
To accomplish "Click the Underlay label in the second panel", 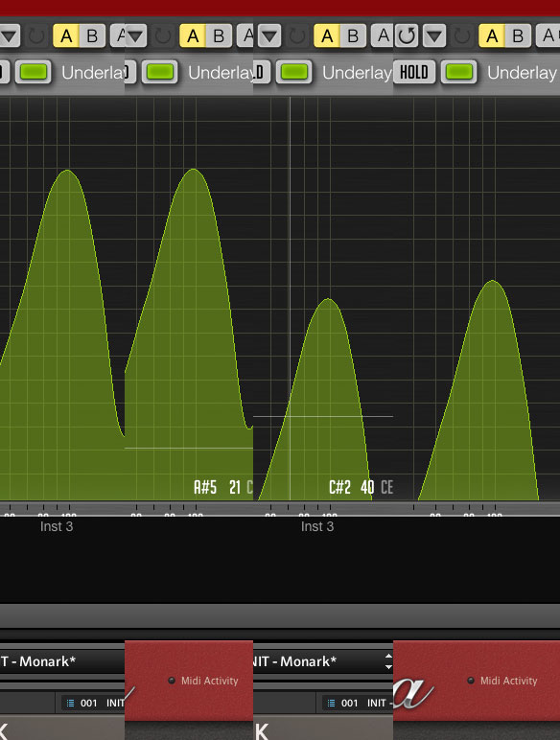I will pos(221,73).
